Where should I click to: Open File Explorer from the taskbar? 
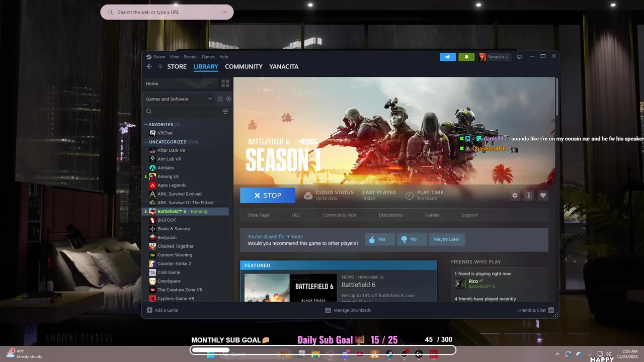(315, 354)
